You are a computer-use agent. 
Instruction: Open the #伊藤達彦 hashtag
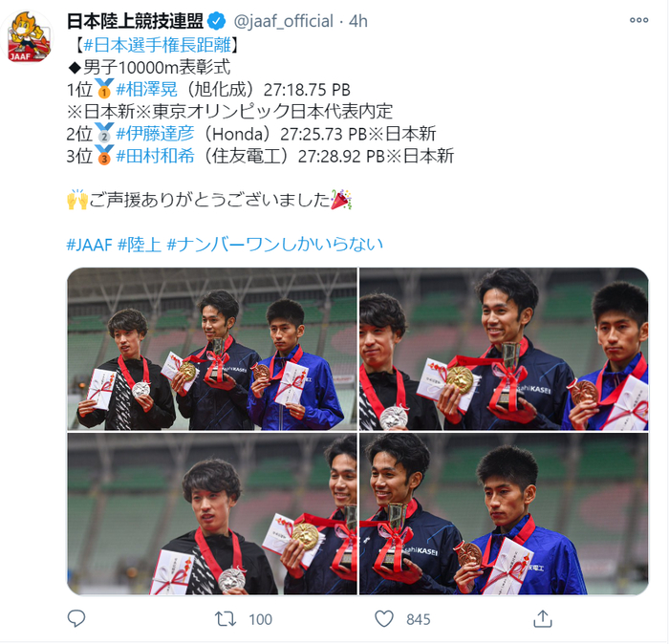(155, 134)
